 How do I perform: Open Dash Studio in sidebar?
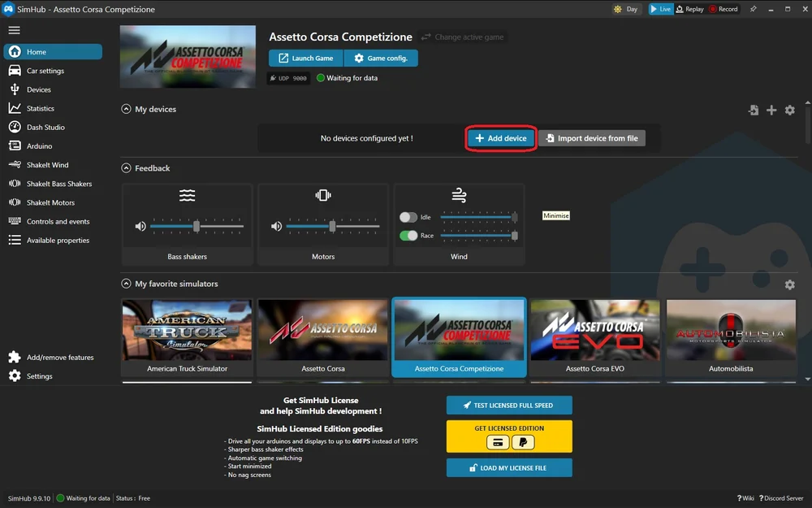click(45, 127)
